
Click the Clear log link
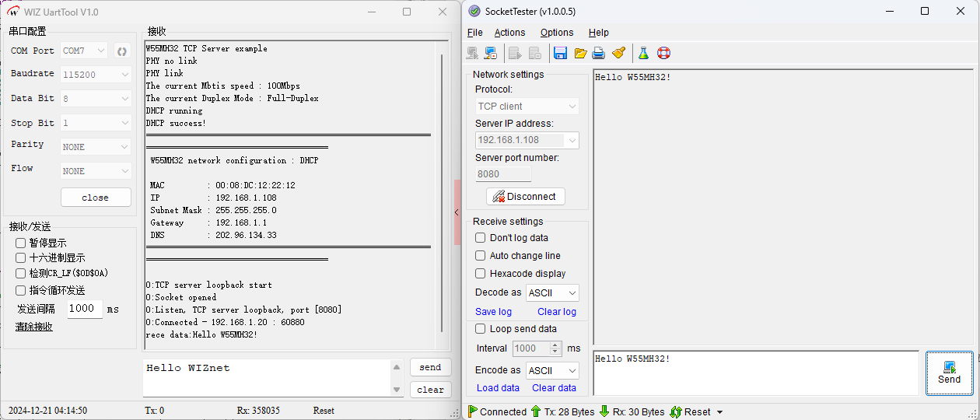pyautogui.click(x=556, y=312)
